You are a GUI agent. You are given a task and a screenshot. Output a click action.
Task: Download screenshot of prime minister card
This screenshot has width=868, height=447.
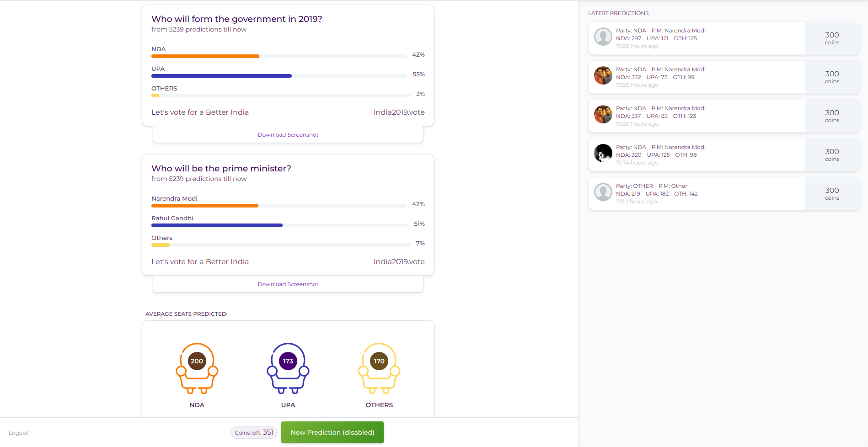click(288, 284)
